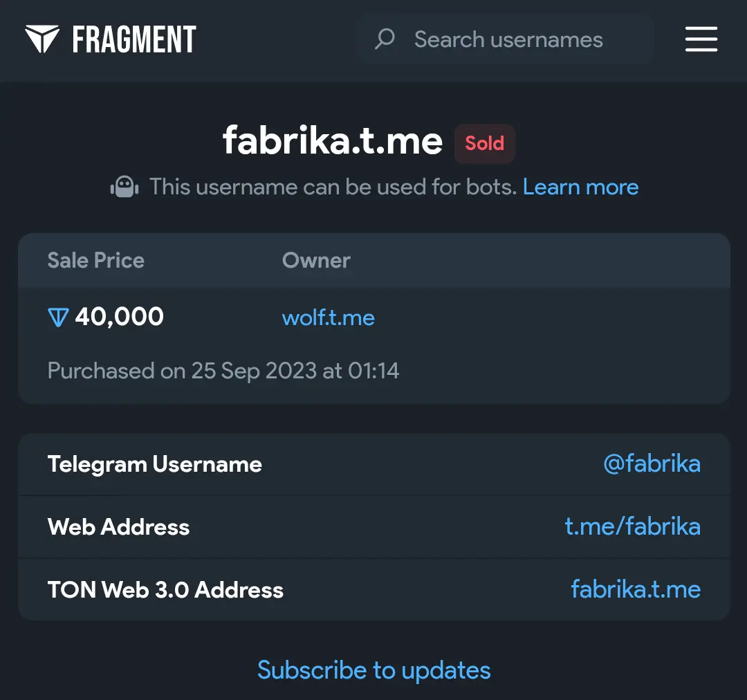Open the hamburger menu

pyautogui.click(x=701, y=39)
